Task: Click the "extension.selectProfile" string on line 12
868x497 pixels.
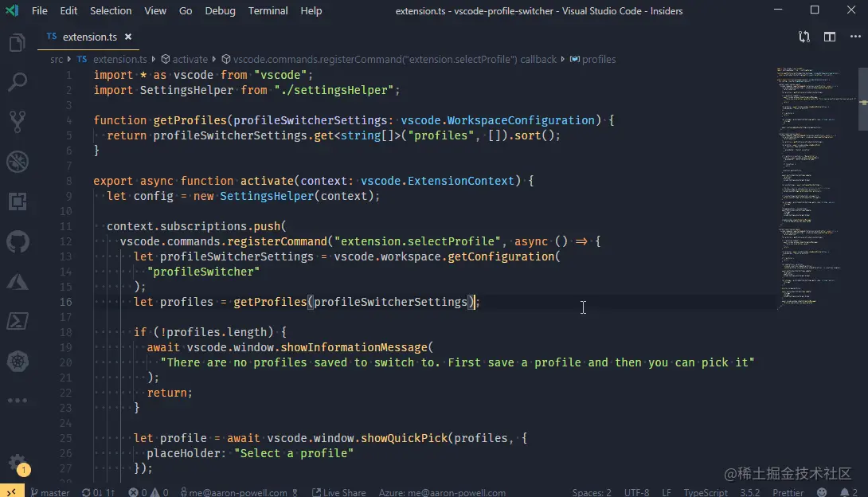Action: click(x=418, y=241)
